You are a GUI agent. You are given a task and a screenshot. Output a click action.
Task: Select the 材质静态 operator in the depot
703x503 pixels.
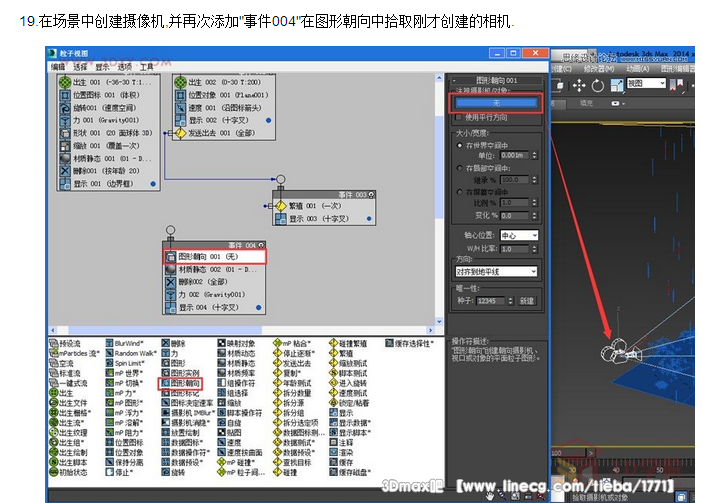pos(236,363)
